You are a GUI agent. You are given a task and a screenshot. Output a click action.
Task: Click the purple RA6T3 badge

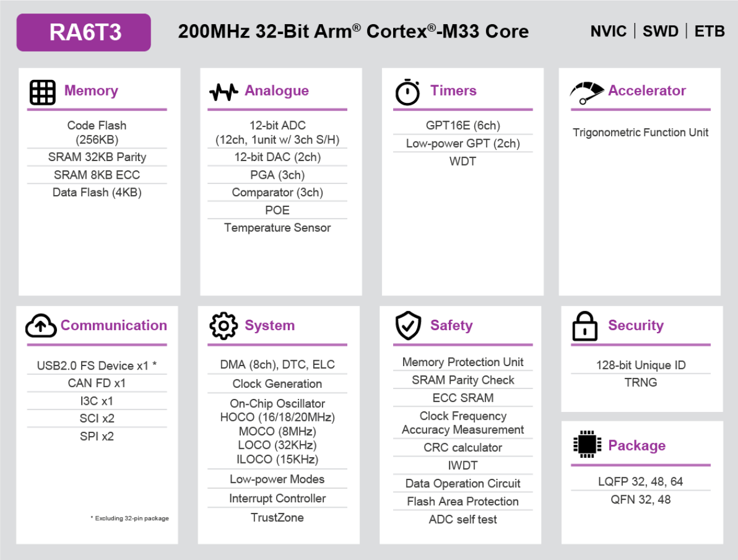pyautogui.click(x=84, y=32)
